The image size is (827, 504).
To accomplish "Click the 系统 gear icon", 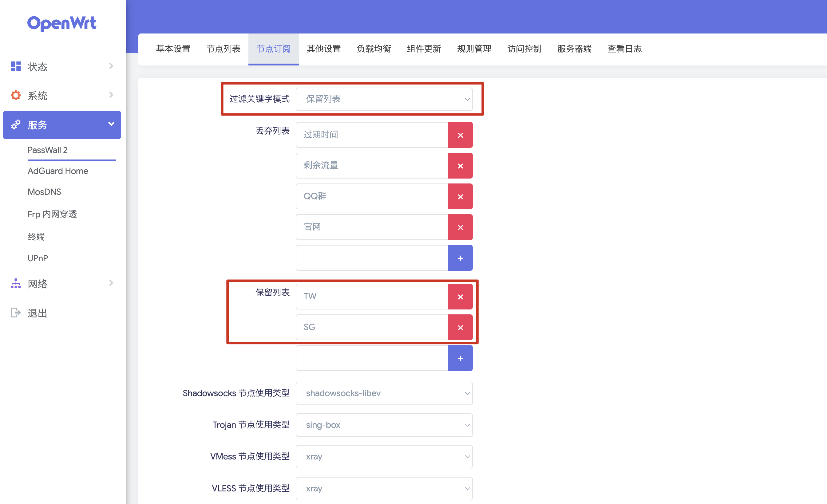I will coord(16,95).
